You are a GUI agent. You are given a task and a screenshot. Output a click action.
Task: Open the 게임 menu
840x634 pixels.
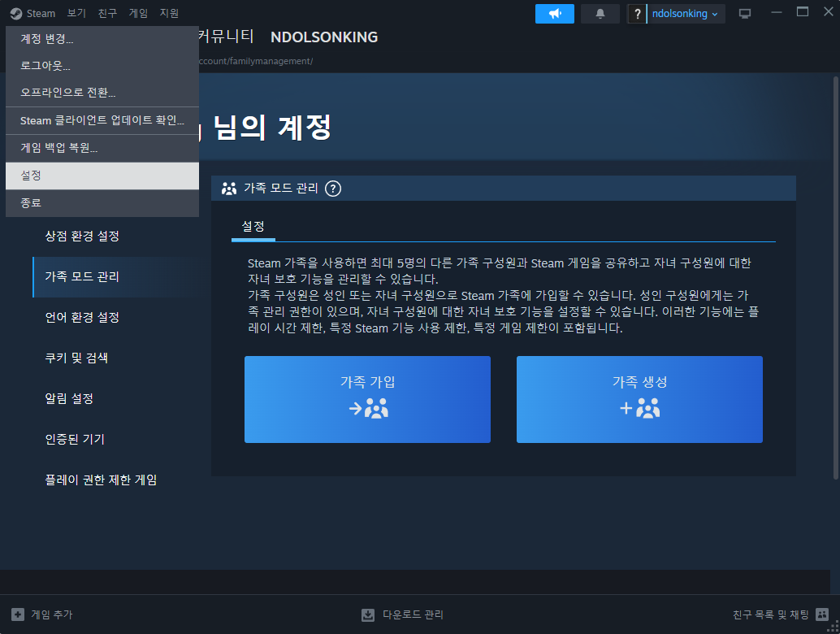point(138,13)
